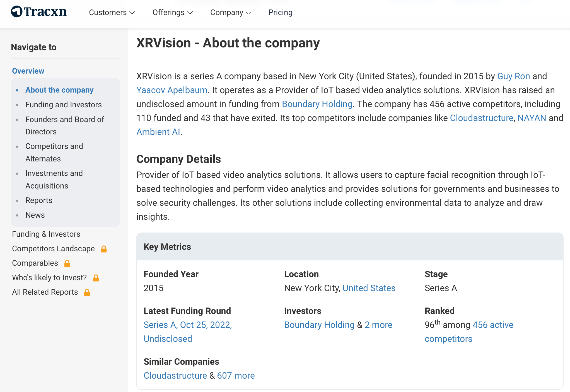Select Overview in the sidebar
This screenshot has height=392, width=570.
[28, 71]
